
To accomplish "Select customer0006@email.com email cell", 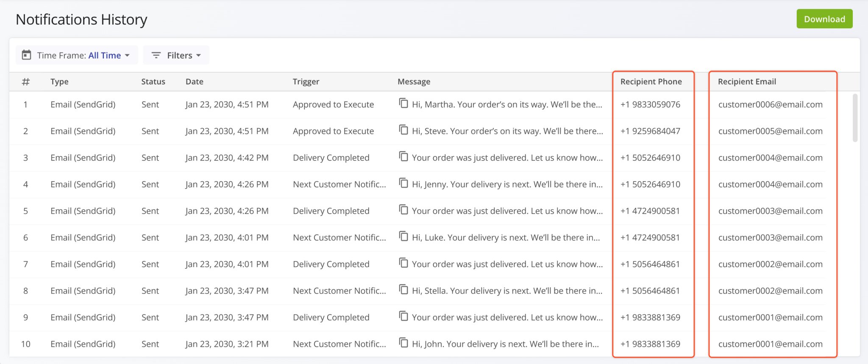I will tap(770, 105).
